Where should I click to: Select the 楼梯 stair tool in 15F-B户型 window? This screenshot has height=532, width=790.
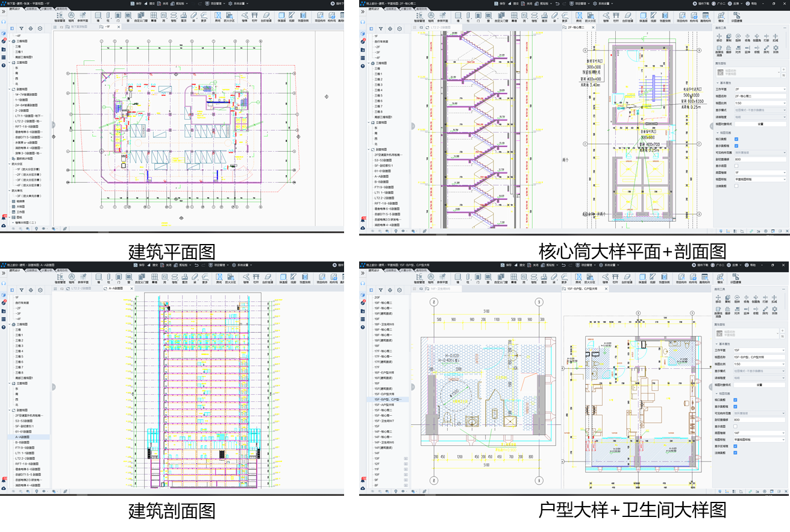[x=604, y=279]
